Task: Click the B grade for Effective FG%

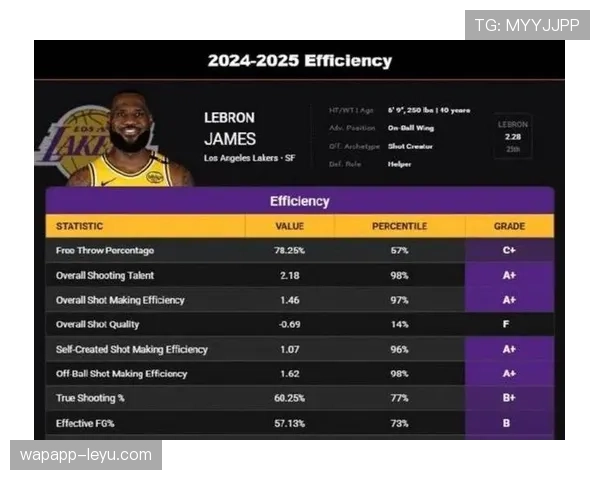Action: (509, 423)
